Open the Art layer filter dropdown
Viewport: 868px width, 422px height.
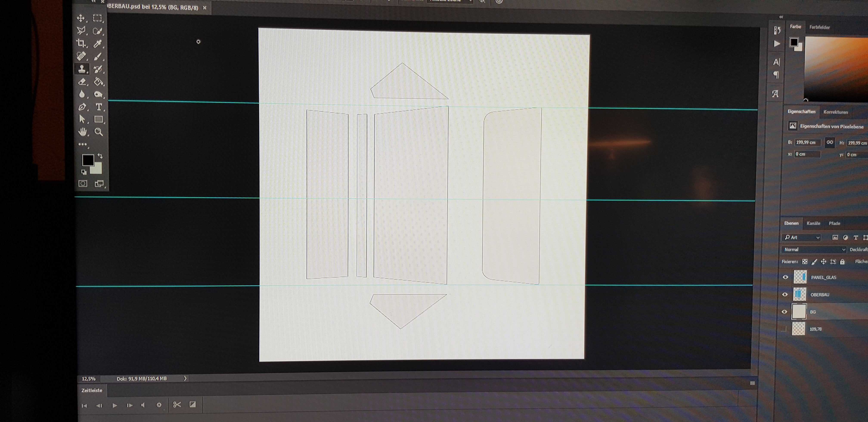click(802, 237)
